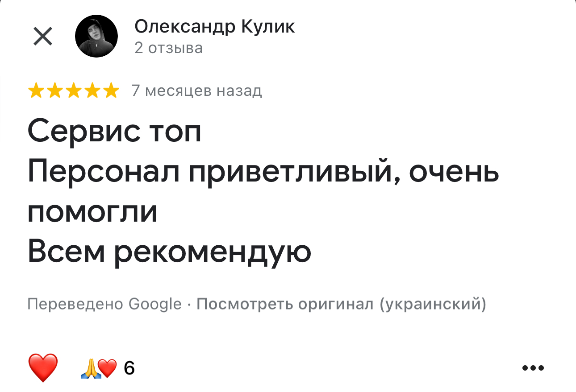This screenshot has width=576, height=392.
Task: Click the "Персонал приветливый, очень" text line
Action: 263,173
